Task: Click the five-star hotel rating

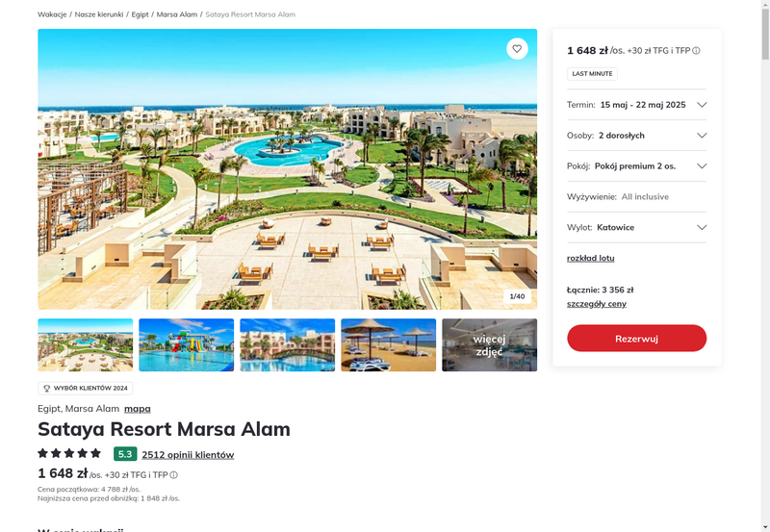Action: [69, 453]
